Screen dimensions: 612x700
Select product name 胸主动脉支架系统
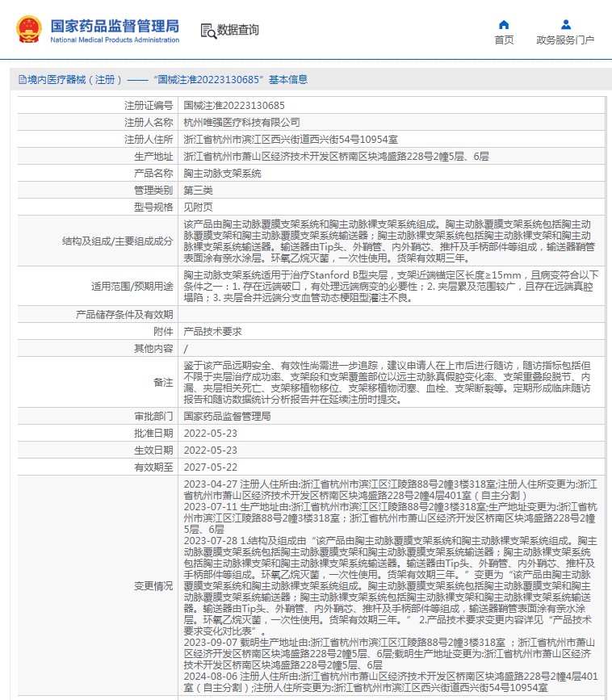(222, 174)
